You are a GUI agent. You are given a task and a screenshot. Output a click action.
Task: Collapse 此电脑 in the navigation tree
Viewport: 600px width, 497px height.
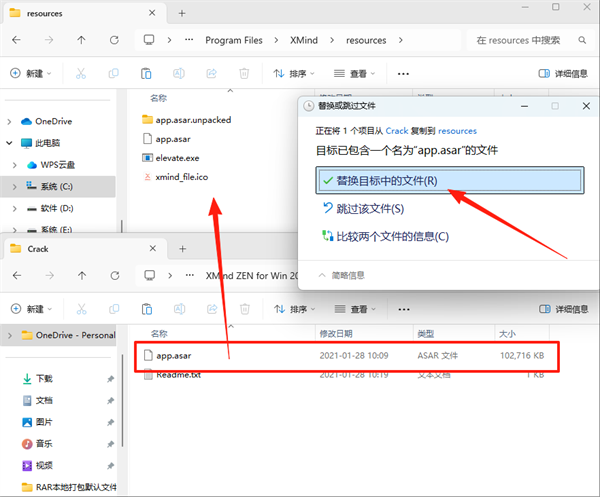click(x=9, y=143)
